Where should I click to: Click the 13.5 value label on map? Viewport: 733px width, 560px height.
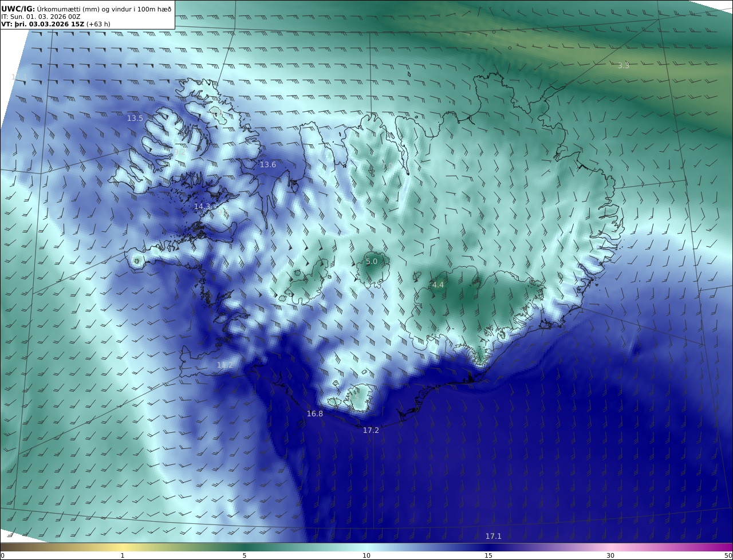click(x=135, y=119)
